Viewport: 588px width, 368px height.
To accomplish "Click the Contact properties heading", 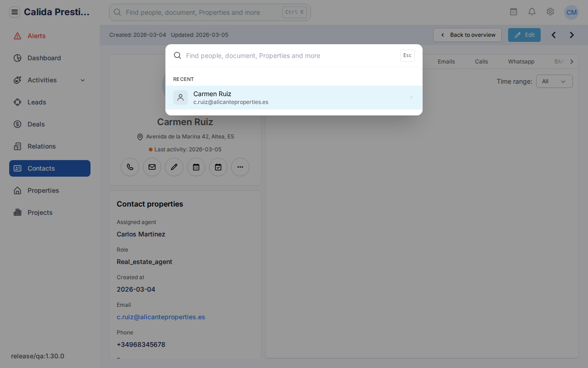I will coord(150,204).
